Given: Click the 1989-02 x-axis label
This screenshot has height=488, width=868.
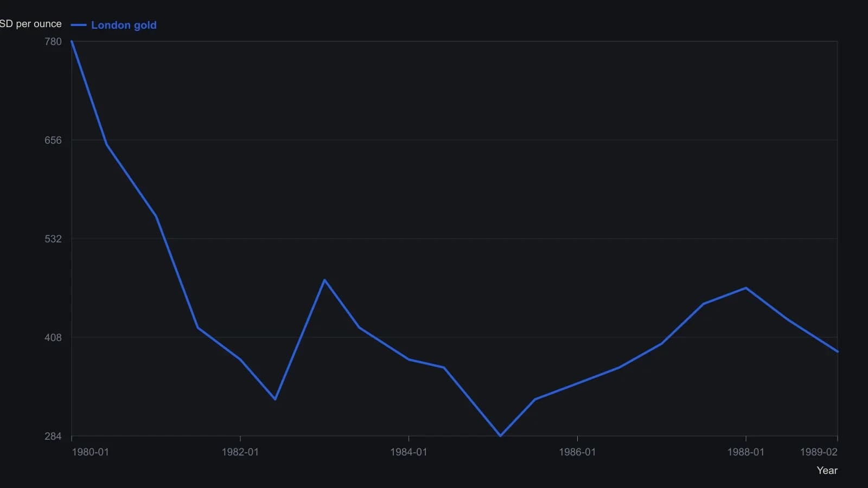Looking at the screenshot, I should [x=819, y=452].
